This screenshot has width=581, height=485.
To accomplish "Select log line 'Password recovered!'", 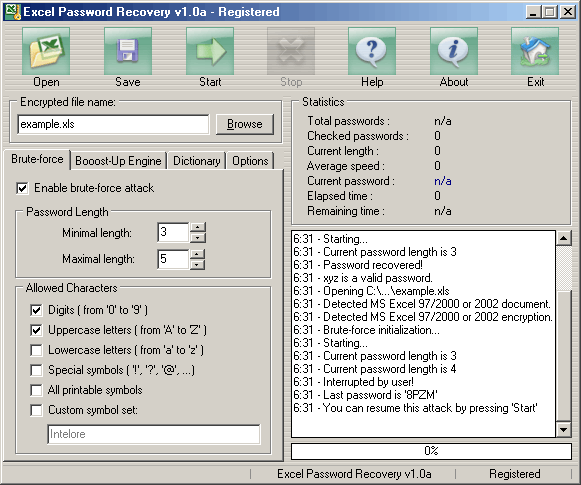I will (x=358, y=265).
